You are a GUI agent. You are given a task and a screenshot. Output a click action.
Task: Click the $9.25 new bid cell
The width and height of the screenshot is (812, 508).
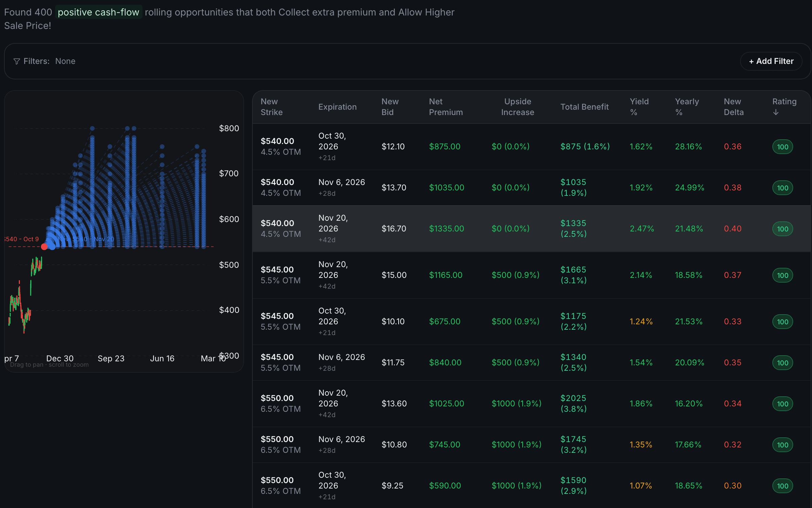pos(392,485)
